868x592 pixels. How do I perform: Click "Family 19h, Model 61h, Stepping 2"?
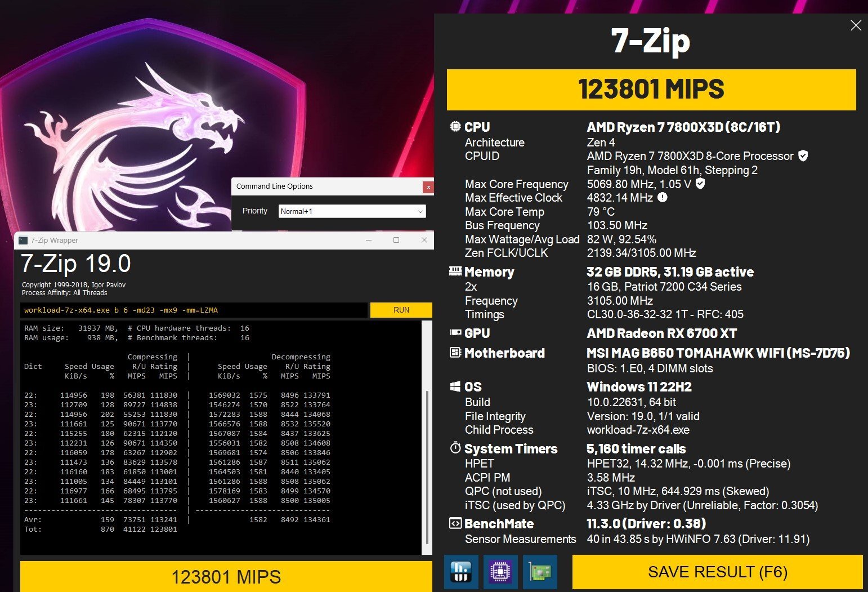click(672, 170)
